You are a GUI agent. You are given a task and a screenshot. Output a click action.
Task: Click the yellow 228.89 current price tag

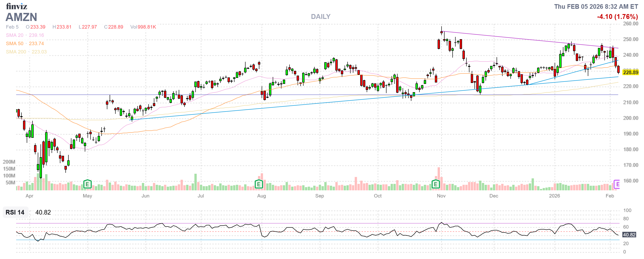tap(630, 73)
